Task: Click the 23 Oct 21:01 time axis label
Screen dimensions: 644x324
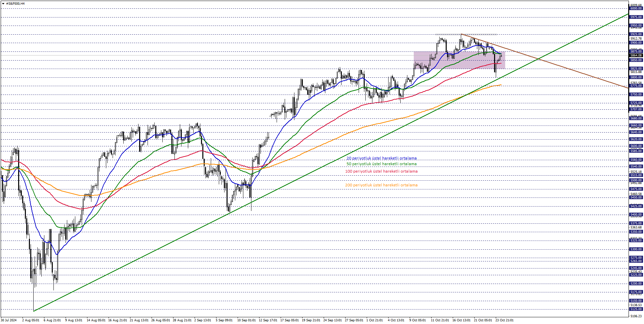Action: click(505, 320)
